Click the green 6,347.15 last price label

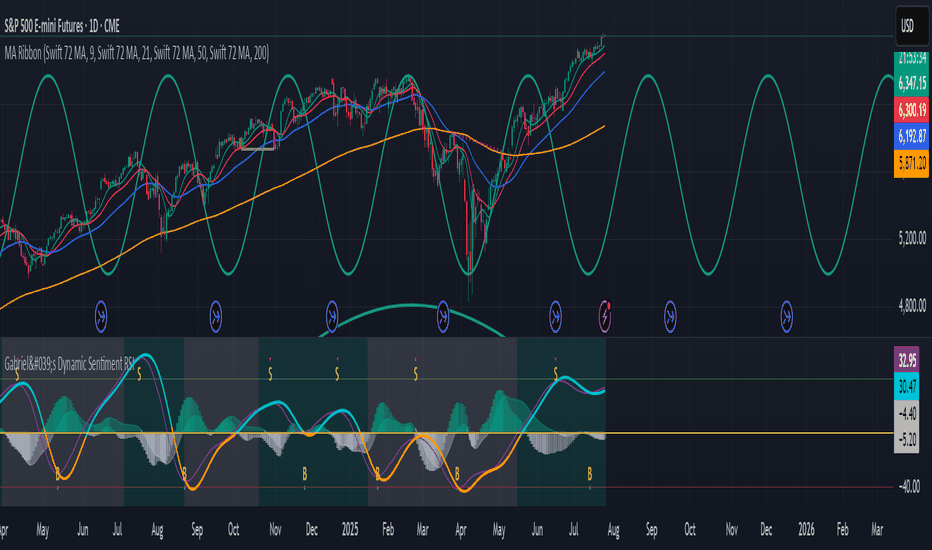pos(911,83)
